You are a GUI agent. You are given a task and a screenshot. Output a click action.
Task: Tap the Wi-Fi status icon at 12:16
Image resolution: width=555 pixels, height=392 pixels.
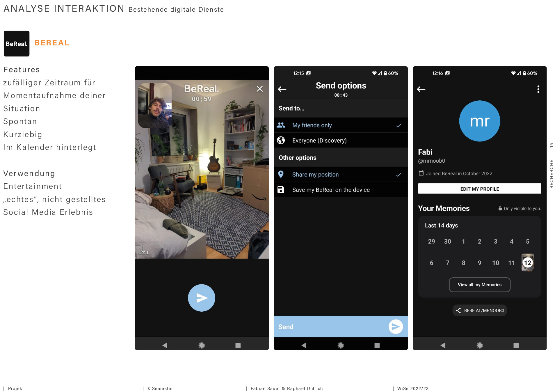pos(513,73)
